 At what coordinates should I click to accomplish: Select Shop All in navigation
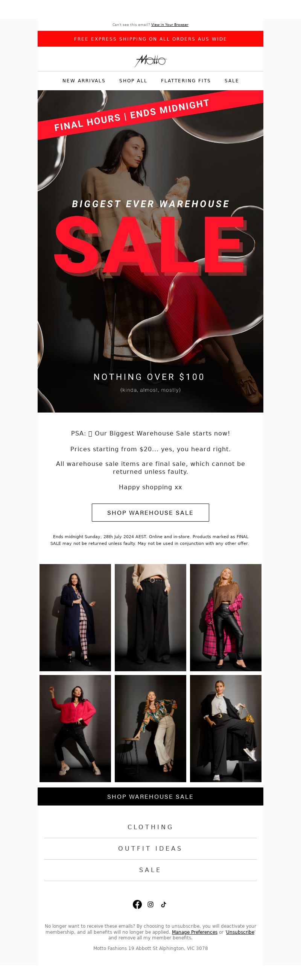coord(133,80)
